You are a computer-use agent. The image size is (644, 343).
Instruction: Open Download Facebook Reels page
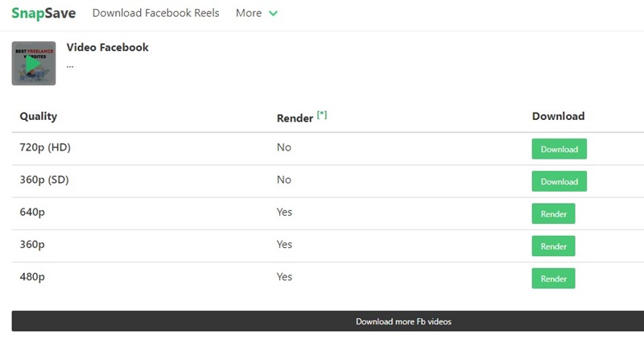(155, 13)
